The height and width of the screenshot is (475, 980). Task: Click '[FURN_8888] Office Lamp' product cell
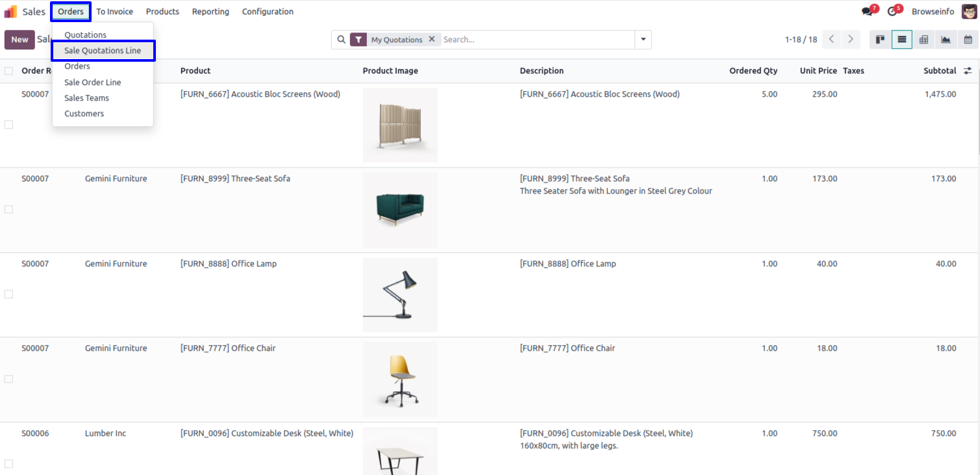tap(229, 264)
